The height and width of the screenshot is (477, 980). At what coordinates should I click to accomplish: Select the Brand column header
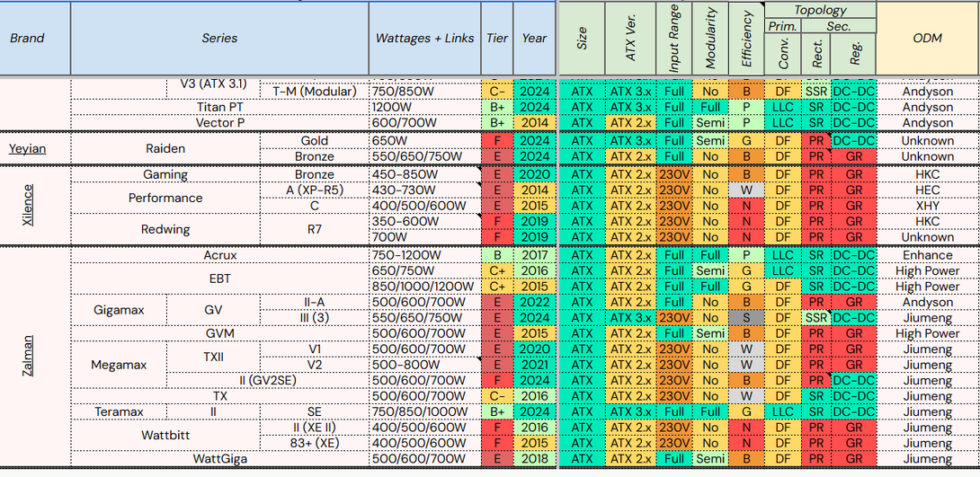tap(28, 39)
